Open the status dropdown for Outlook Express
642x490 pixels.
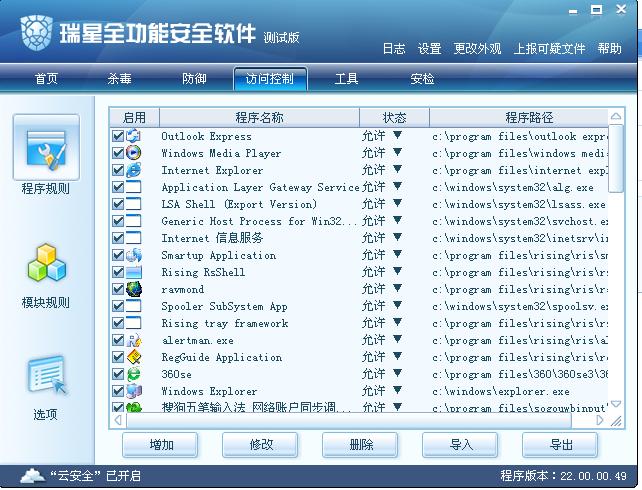coord(397,135)
